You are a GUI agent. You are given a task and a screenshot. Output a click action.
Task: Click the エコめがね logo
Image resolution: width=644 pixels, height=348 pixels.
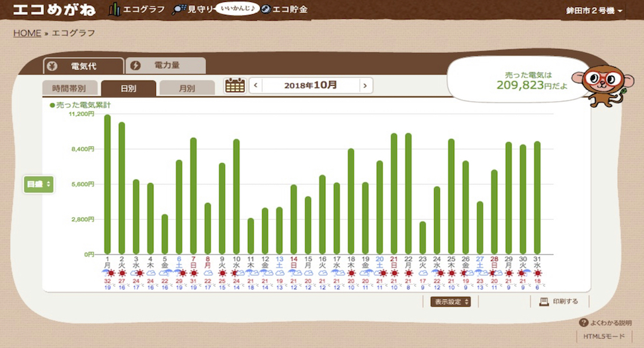coord(54,10)
